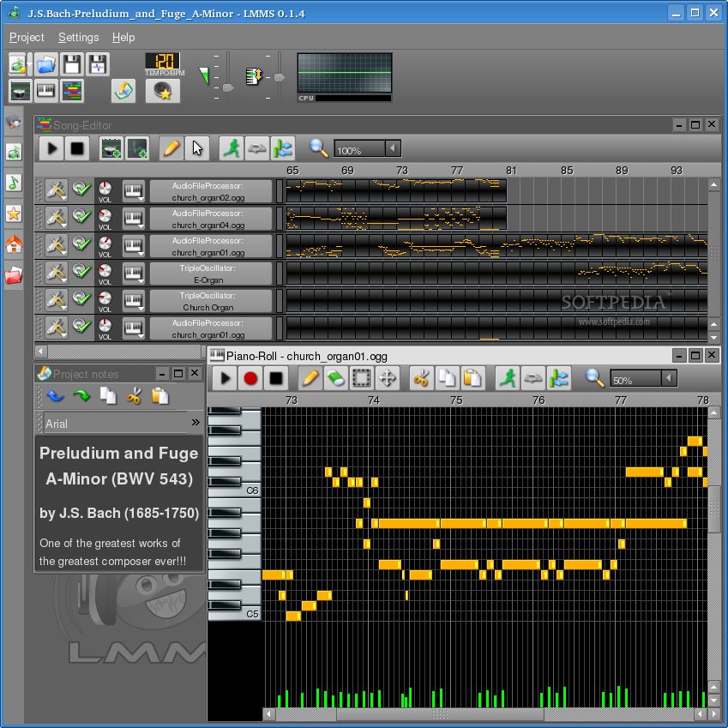Image resolution: width=728 pixels, height=728 pixels.
Task: Open TripleOscillator Church Organ instrument button
Action: (211, 300)
